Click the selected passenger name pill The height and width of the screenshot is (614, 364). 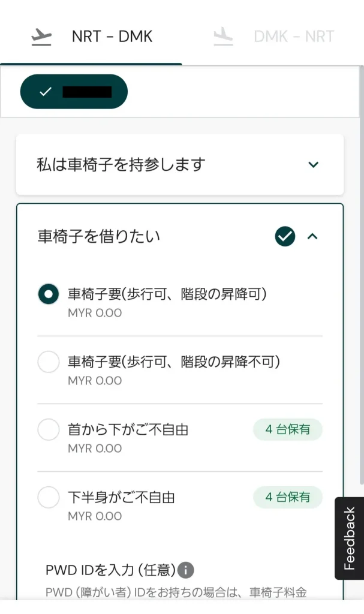click(74, 93)
